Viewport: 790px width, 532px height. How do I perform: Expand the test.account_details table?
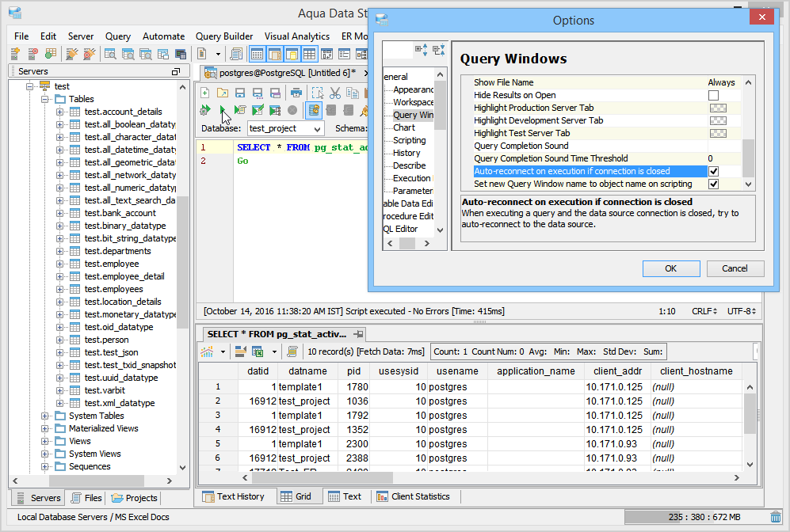click(60, 112)
